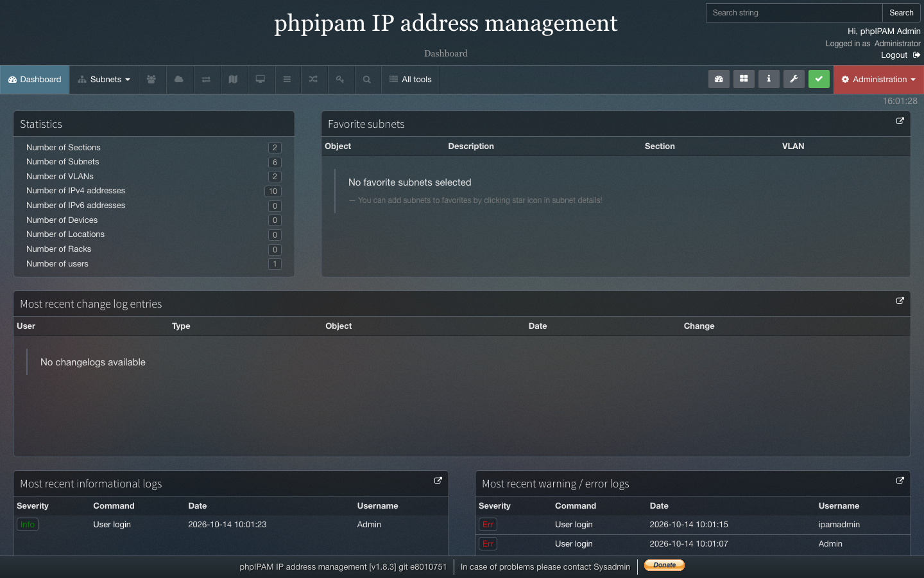Focus the Search string input field

tap(794, 13)
